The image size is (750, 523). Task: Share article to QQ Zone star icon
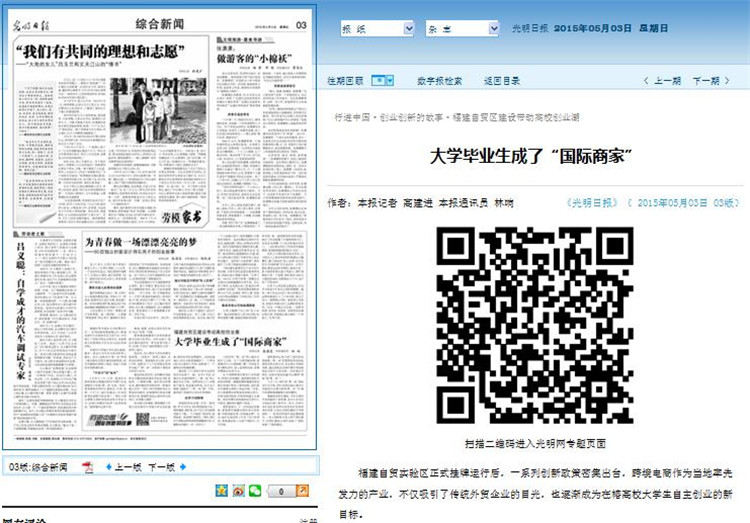coord(221,490)
